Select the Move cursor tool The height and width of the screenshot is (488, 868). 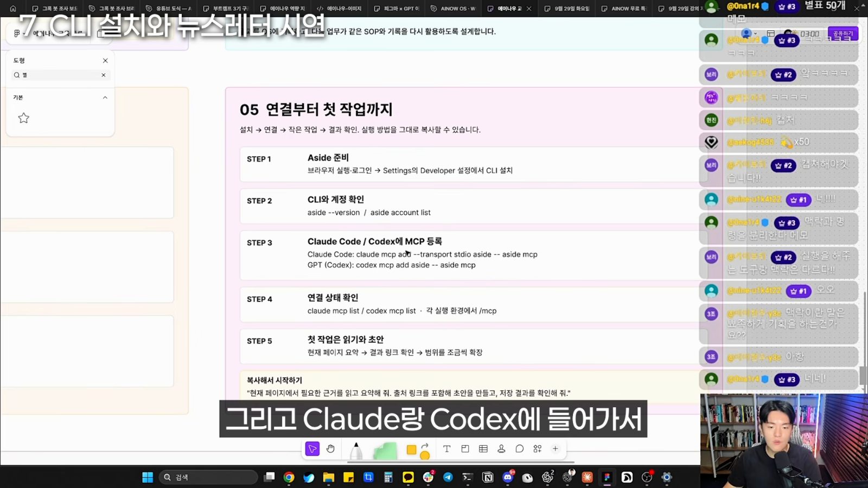312,449
